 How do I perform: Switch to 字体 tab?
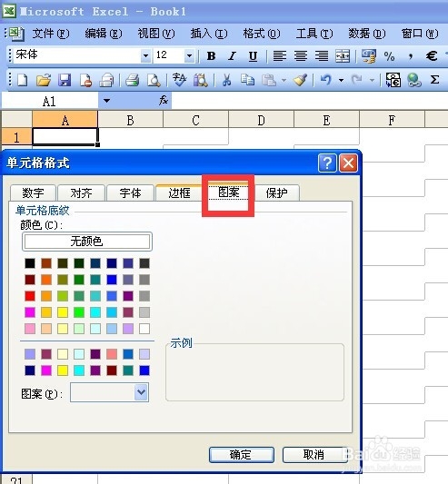130,193
